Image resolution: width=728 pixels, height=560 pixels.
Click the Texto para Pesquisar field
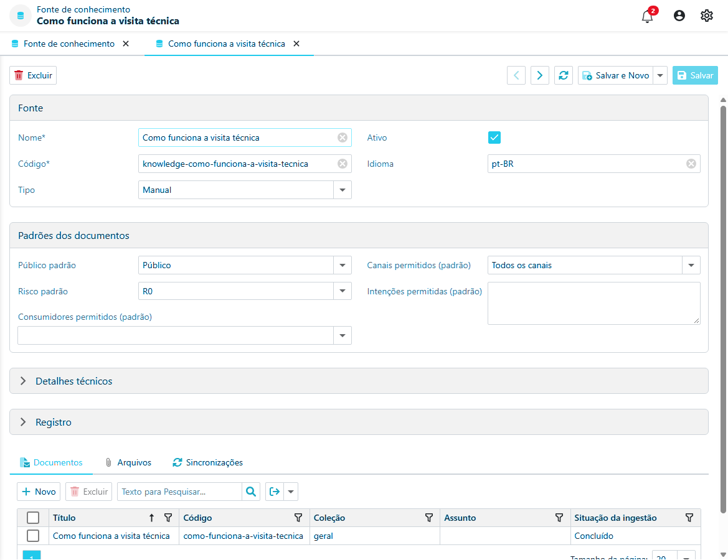tap(180, 492)
